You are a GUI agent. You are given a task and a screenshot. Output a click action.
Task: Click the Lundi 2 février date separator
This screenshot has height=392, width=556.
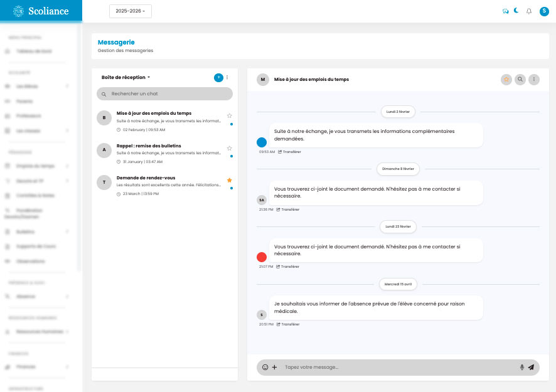pyautogui.click(x=398, y=112)
